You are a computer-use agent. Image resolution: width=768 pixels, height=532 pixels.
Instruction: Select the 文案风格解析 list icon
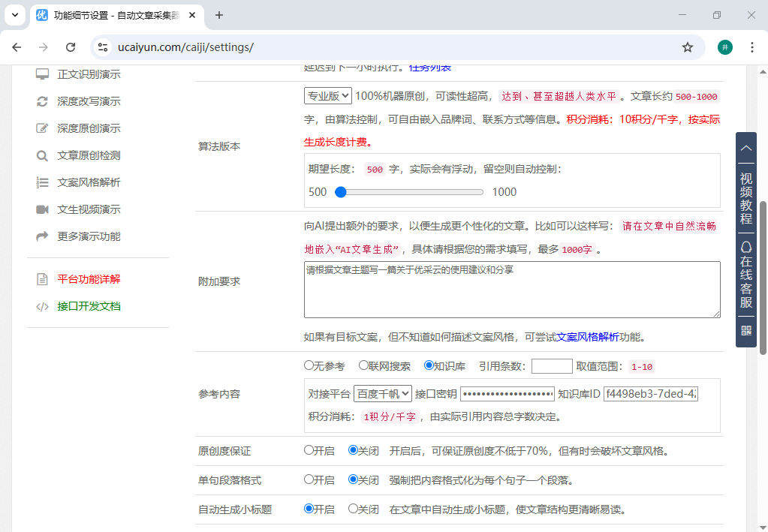(x=43, y=182)
